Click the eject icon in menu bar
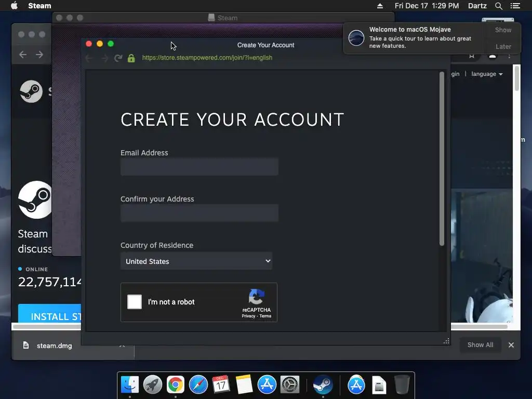The width and height of the screenshot is (532, 399). (x=380, y=6)
